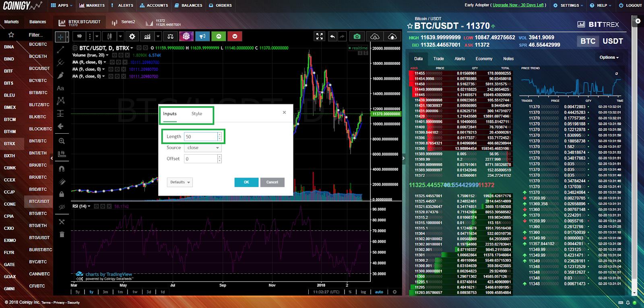
Task: Open the favorites star in markets sidebar
Action: pyautogui.click(x=11, y=35)
